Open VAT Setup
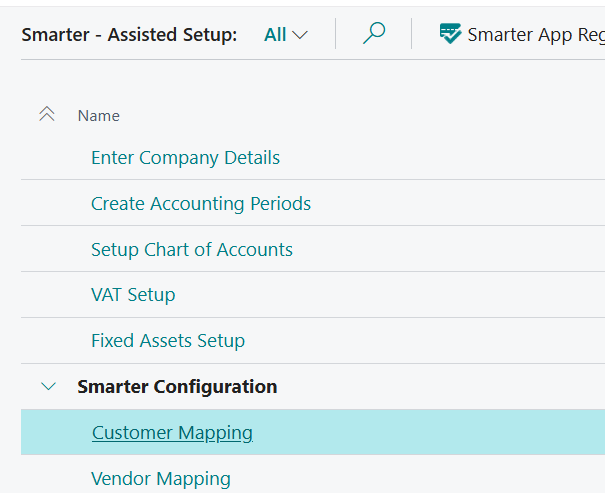605x493 pixels. coord(133,295)
